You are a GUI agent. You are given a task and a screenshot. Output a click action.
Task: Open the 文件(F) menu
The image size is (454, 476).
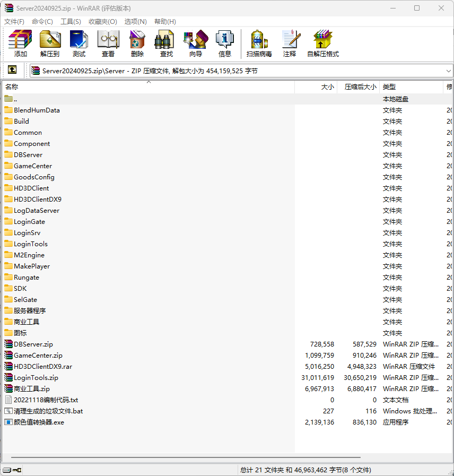[x=14, y=22]
